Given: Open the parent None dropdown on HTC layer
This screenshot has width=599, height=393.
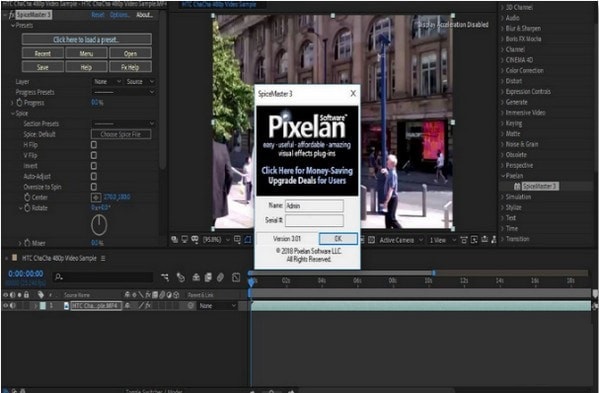Looking at the screenshot, I should 217,306.
